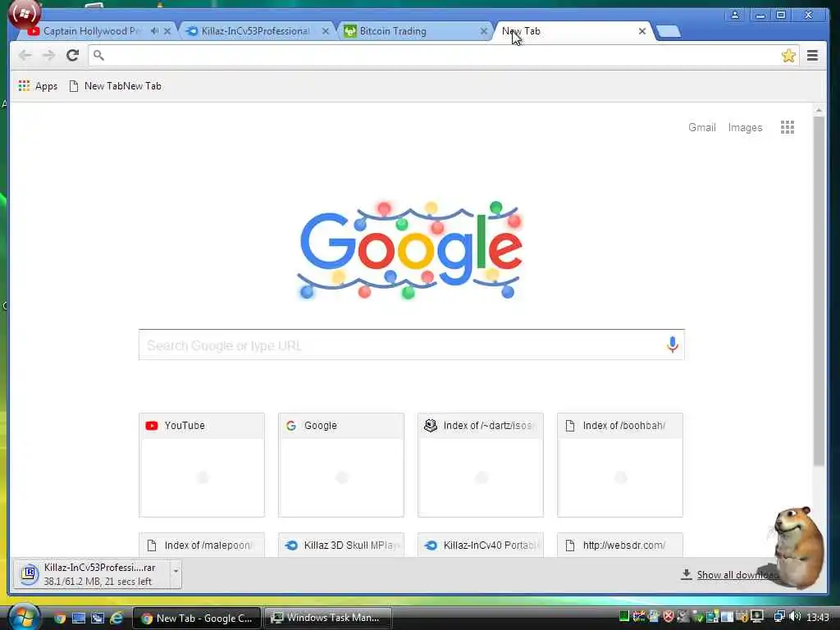
Task: Open Index of /~dartz/isos tile
Action: click(x=481, y=465)
